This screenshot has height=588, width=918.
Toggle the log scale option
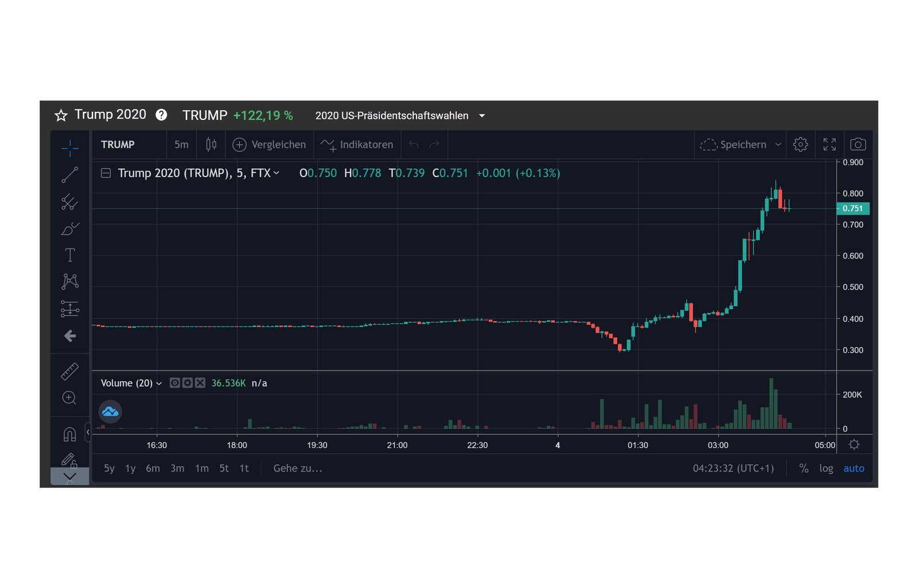pyautogui.click(x=826, y=468)
